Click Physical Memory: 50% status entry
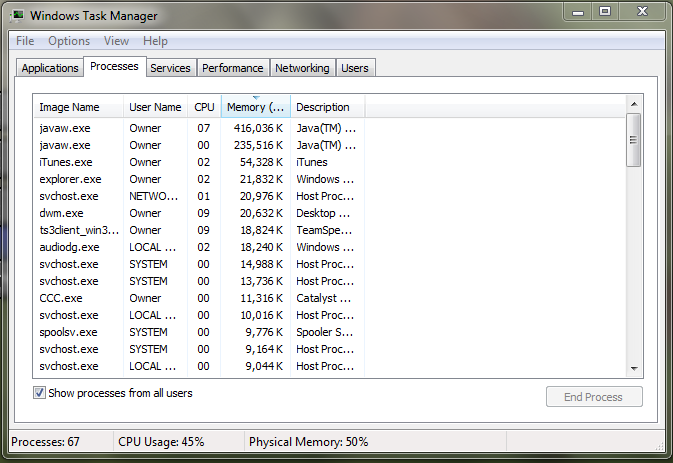Image resolution: width=673 pixels, height=463 pixels. point(308,442)
